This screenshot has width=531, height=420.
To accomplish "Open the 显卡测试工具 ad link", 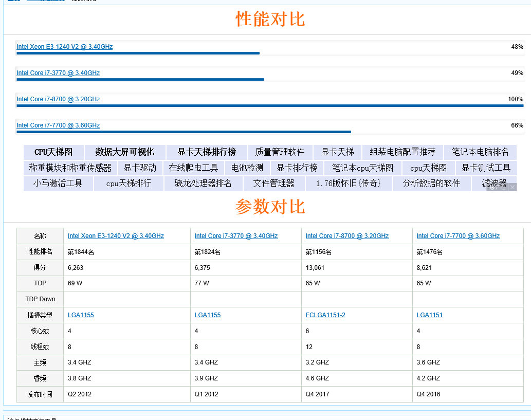I will [x=486, y=168].
